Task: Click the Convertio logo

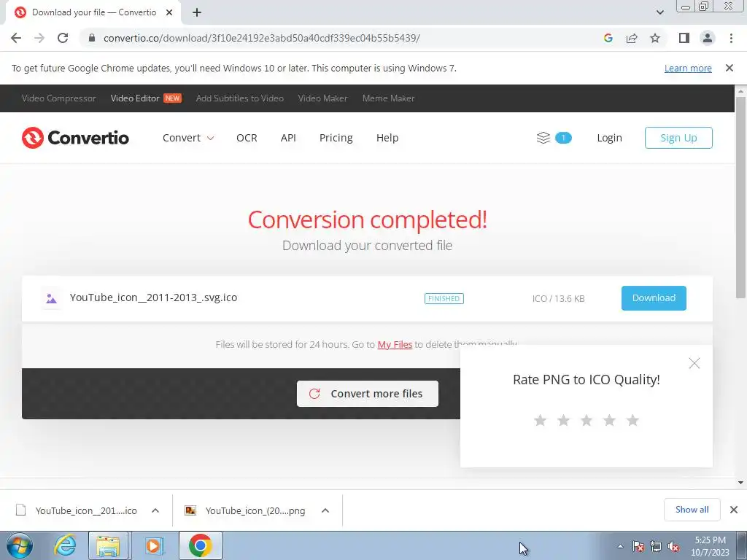Action: [75, 138]
